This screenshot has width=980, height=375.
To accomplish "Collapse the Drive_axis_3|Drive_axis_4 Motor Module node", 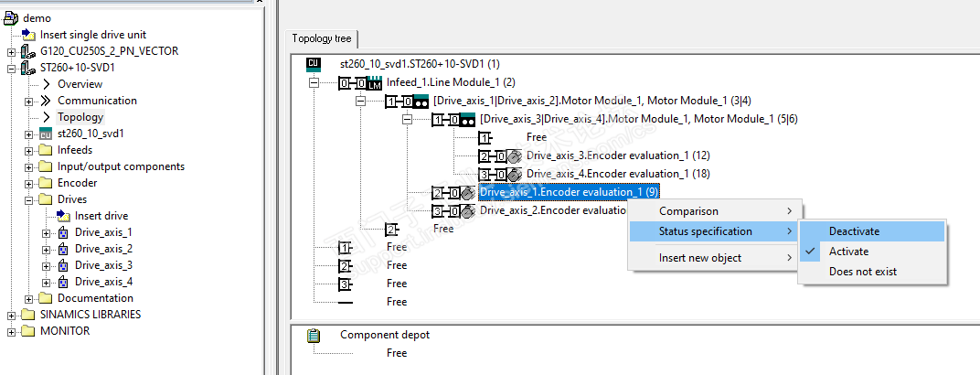I will point(408,119).
